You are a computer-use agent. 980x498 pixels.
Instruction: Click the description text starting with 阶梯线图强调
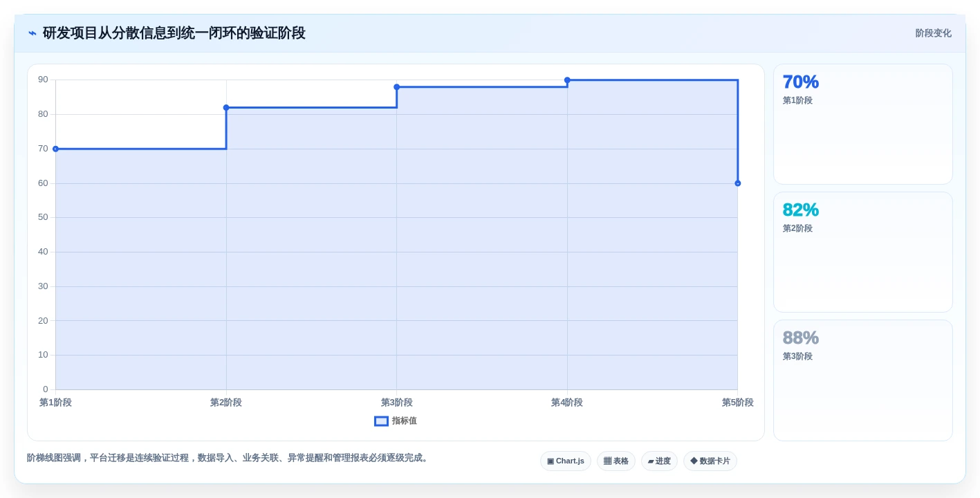229,458
